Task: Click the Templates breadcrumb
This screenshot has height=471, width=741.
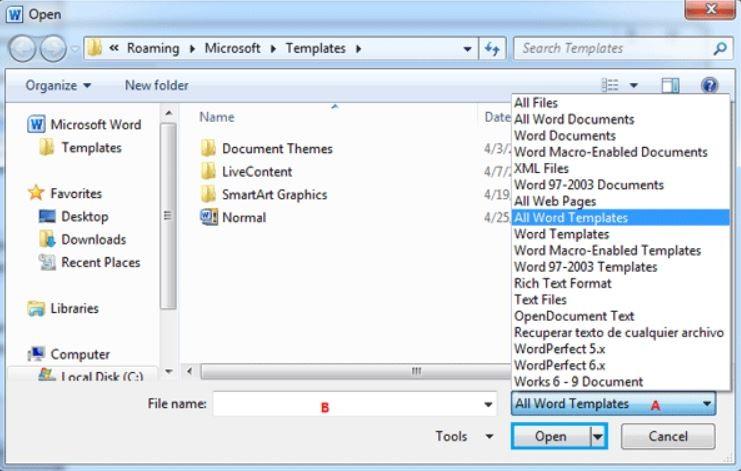Action: point(315,49)
